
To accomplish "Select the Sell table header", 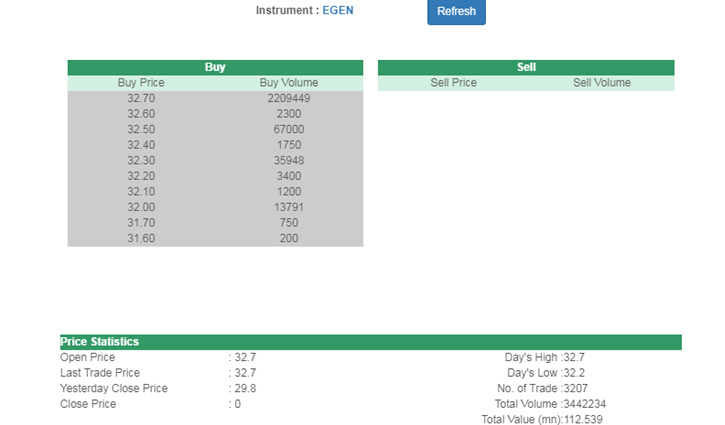I will (x=526, y=67).
